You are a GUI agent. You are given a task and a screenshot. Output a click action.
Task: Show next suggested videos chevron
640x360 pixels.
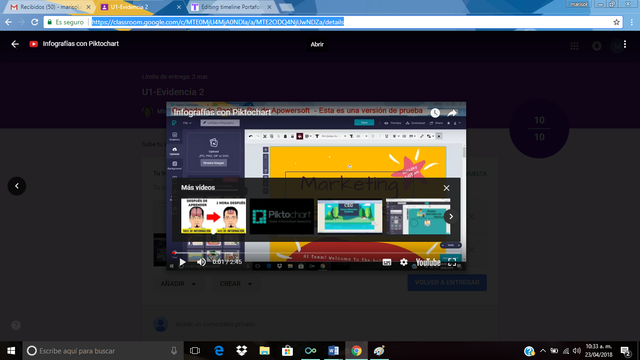451,216
